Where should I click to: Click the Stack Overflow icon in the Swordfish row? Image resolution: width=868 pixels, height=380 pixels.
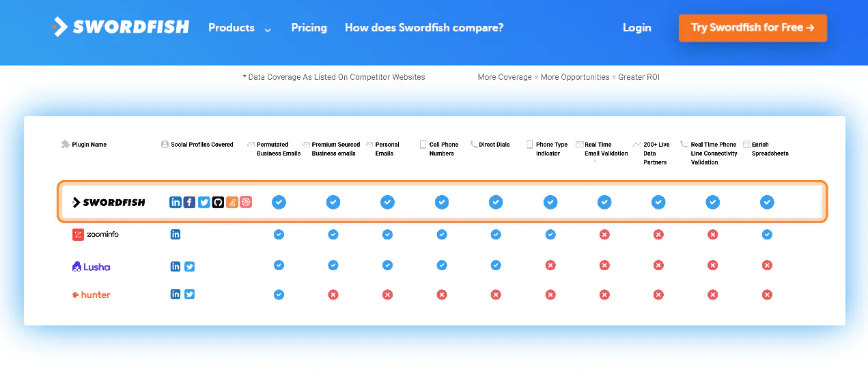[x=232, y=202]
